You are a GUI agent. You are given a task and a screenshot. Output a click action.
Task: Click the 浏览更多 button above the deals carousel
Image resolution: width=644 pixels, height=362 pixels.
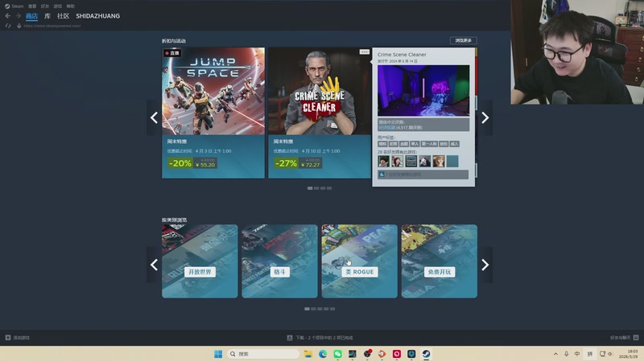click(464, 40)
